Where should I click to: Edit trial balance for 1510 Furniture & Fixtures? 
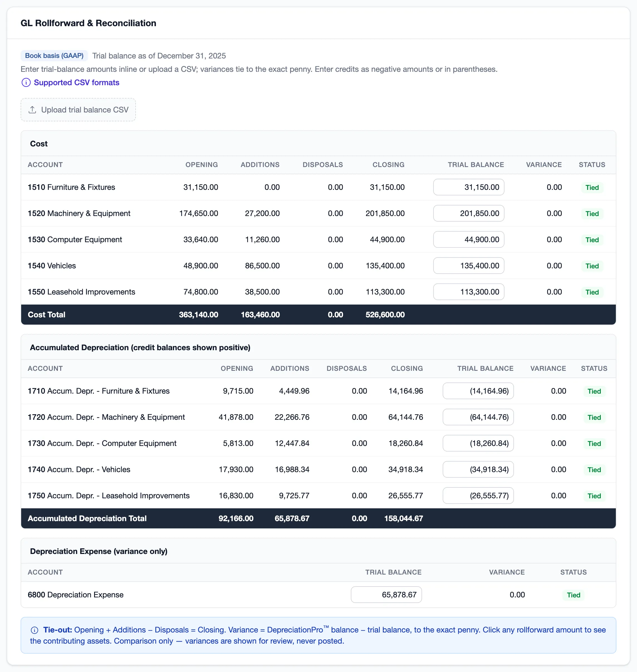click(469, 187)
